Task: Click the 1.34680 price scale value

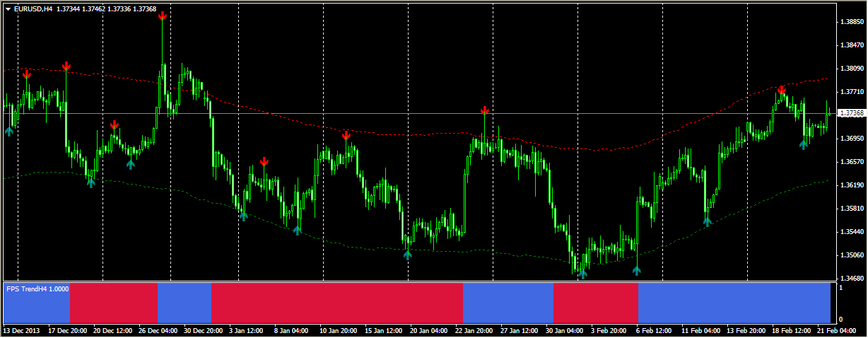Action: [854, 279]
